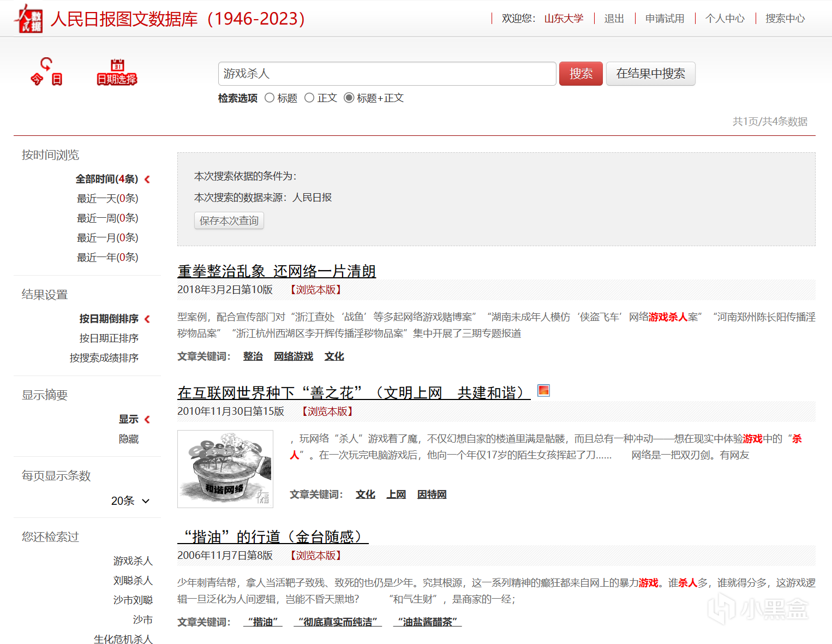Open the 20条 per-page dropdown
This screenshot has width=832, height=644.
pyautogui.click(x=130, y=501)
